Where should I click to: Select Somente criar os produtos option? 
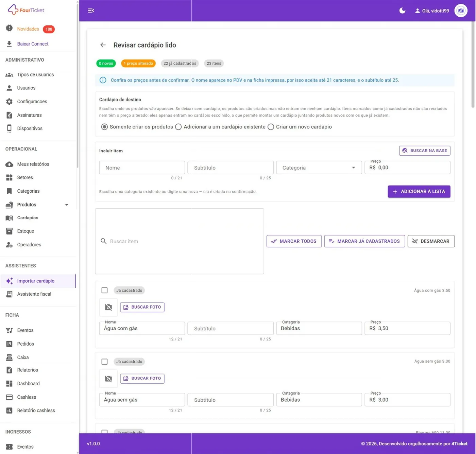pyautogui.click(x=104, y=127)
